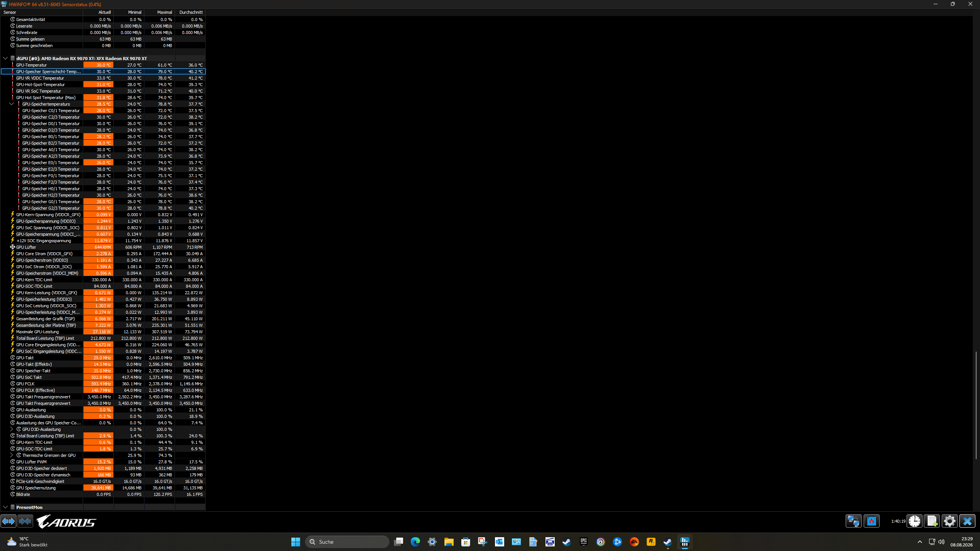The width and height of the screenshot is (980, 551).
Task: Open HWiNFO sensor settings gear
Action: coord(950,521)
